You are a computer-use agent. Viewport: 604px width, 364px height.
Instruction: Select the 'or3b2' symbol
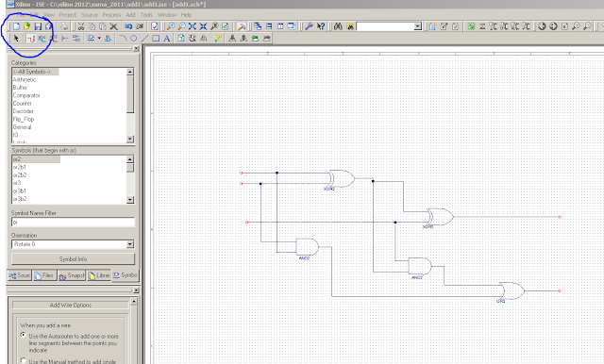[20, 199]
